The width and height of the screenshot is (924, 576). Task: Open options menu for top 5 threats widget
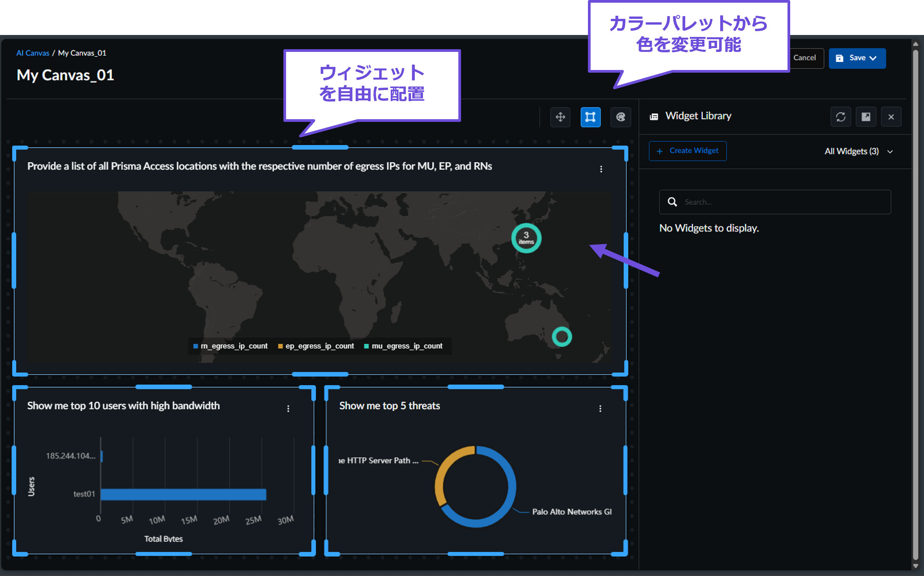600,409
